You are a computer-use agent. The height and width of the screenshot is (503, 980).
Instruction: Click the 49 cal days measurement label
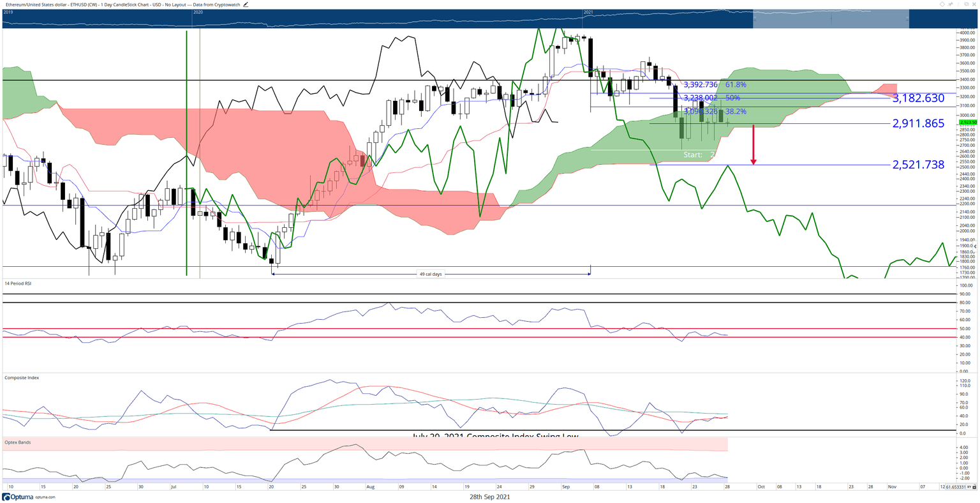coord(431,274)
